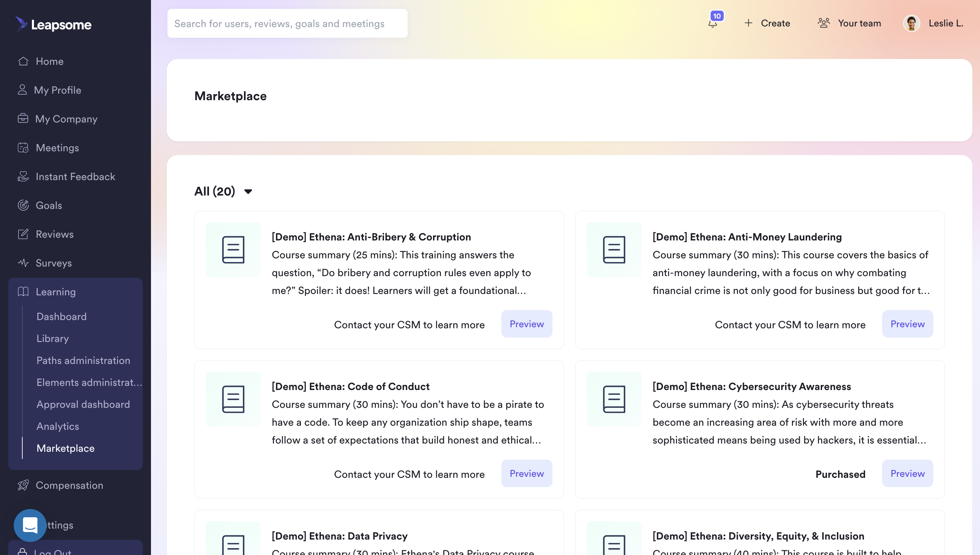Open the Approval dashboard
This screenshot has height=555, width=980.
click(x=83, y=404)
